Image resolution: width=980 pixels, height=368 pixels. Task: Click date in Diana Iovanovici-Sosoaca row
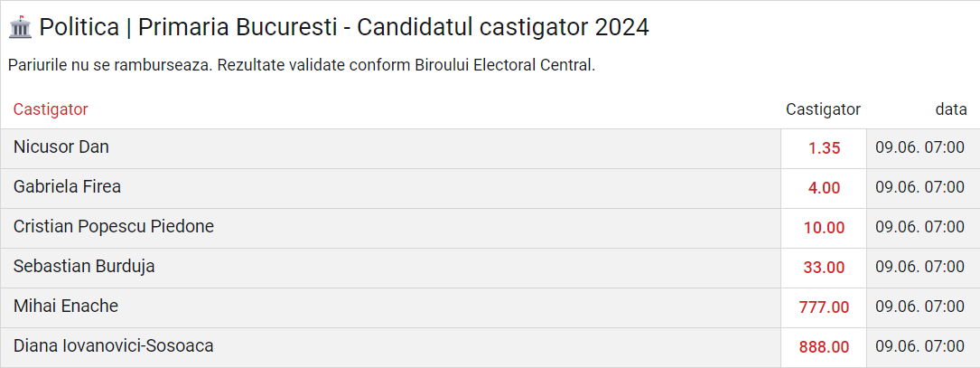[x=919, y=347]
